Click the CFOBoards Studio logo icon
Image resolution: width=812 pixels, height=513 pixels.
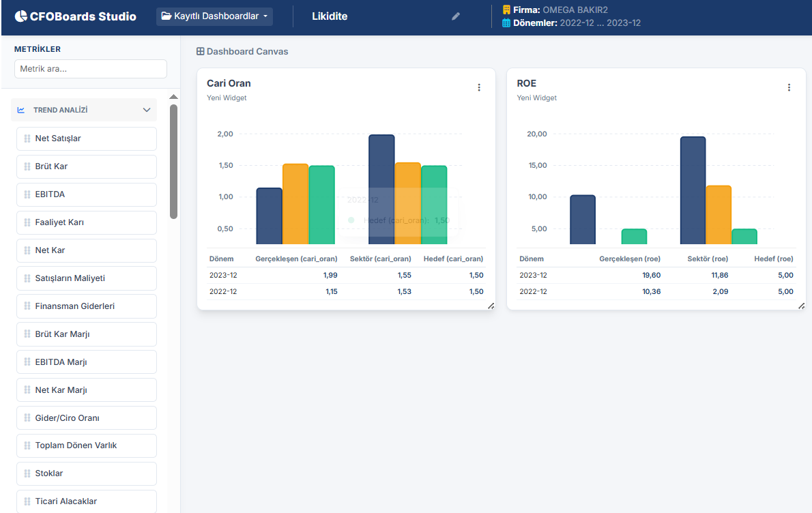(x=20, y=16)
